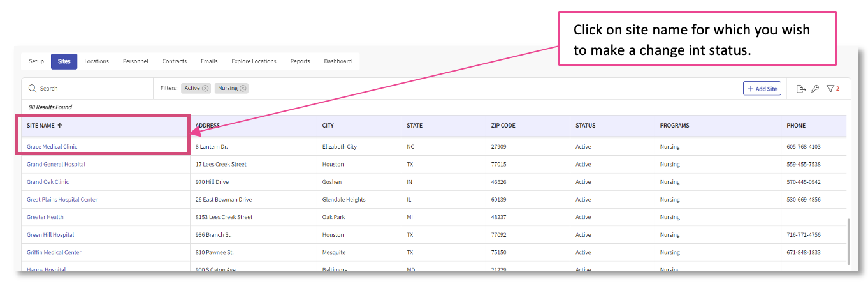Click the export icon beside Add Site
The height and width of the screenshot is (286, 868).
802,89
